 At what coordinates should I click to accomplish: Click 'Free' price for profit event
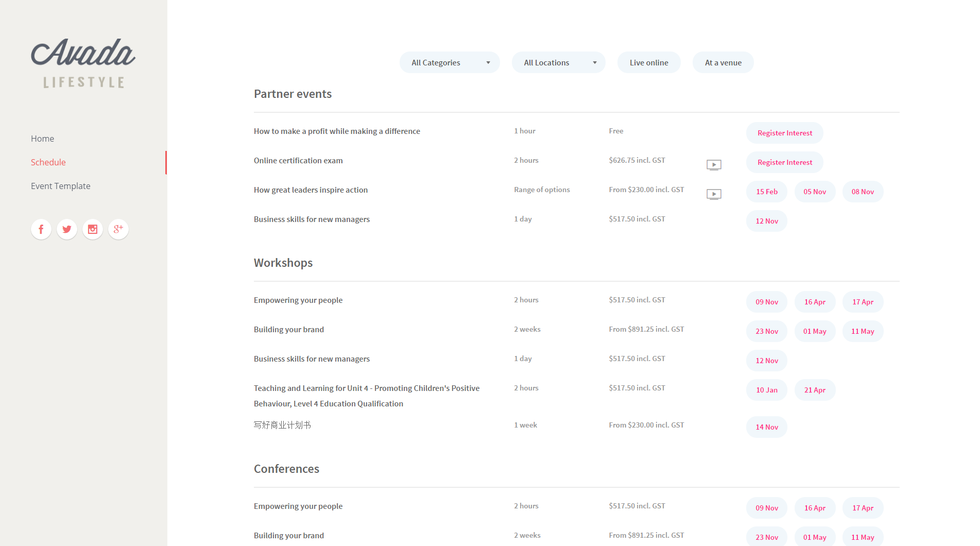coord(616,131)
